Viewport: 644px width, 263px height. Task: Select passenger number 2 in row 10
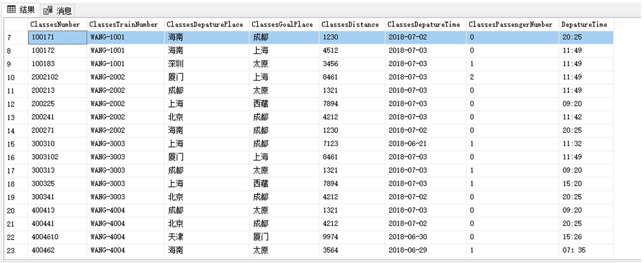pyautogui.click(x=513, y=77)
